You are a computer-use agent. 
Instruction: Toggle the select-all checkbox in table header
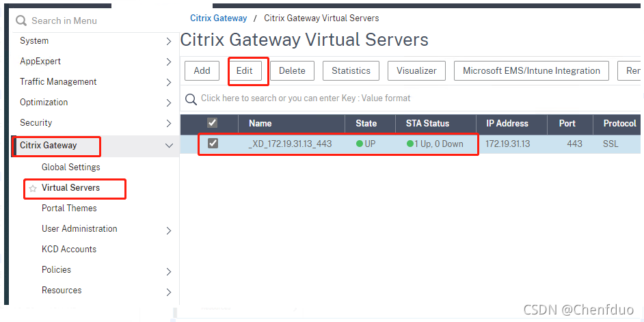click(x=213, y=123)
